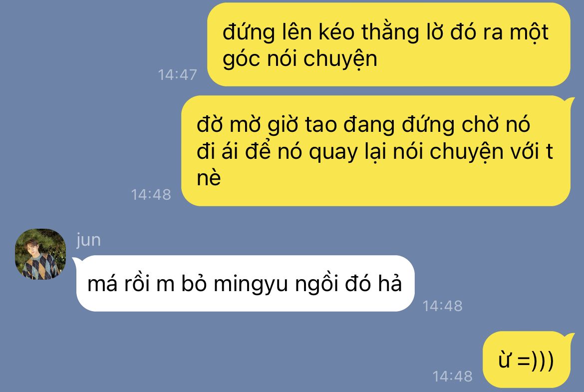Click the words góc nói chuyện in first bubble
This screenshot has height=392, width=584.
(x=300, y=59)
